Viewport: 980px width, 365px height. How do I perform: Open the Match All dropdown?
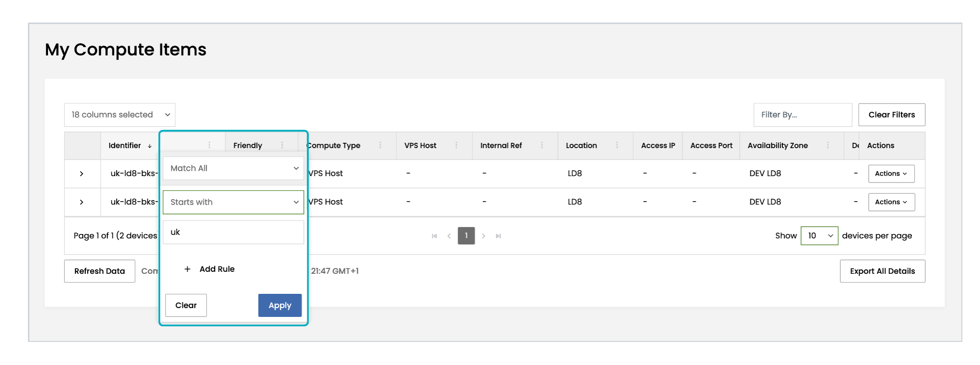pos(233,168)
